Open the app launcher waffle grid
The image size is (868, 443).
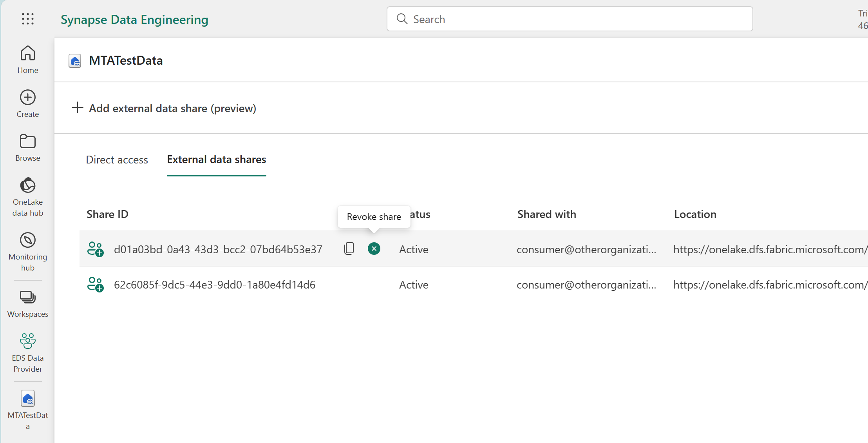[28, 19]
